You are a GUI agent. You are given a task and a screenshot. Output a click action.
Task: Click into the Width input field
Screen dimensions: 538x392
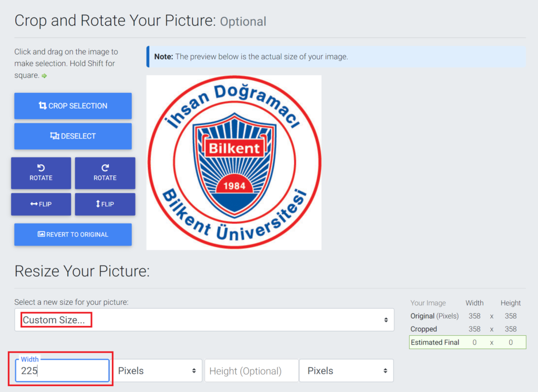pos(62,370)
